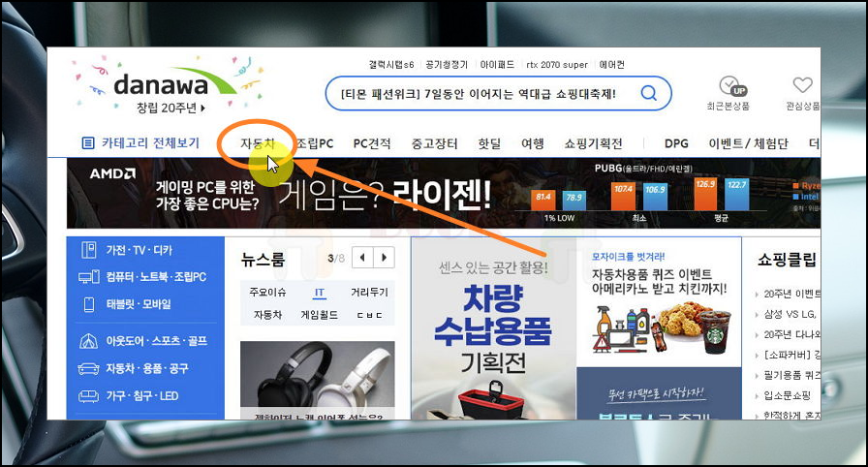Screen dimensions: 868x467
Task: Click the AMD 라이젠 banner
Action: (x=444, y=193)
